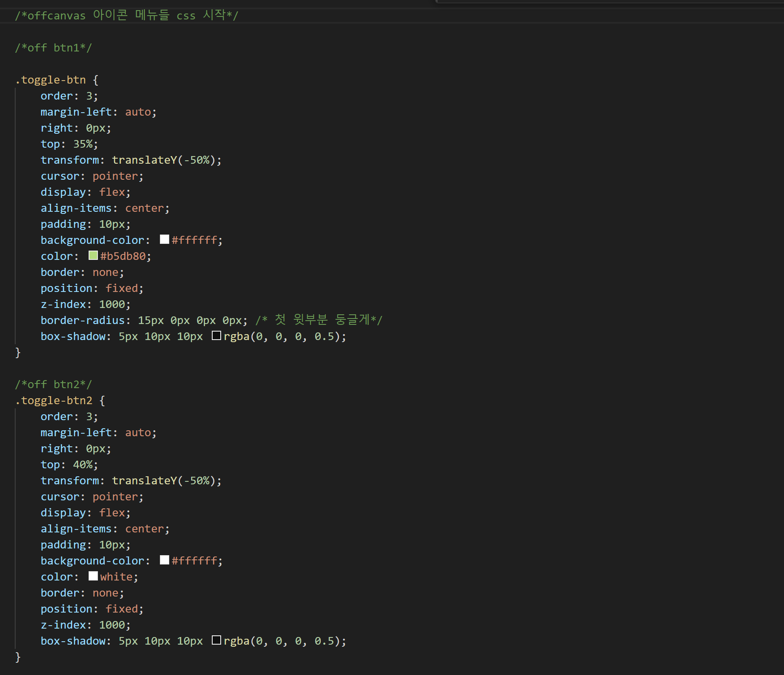784x675 pixels.
Task: Click the z-index value 1000
Action: (x=113, y=304)
